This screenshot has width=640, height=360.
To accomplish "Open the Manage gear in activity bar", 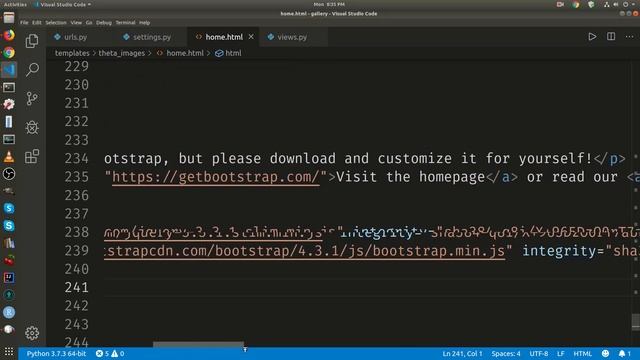I will click(x=32, y=333).
